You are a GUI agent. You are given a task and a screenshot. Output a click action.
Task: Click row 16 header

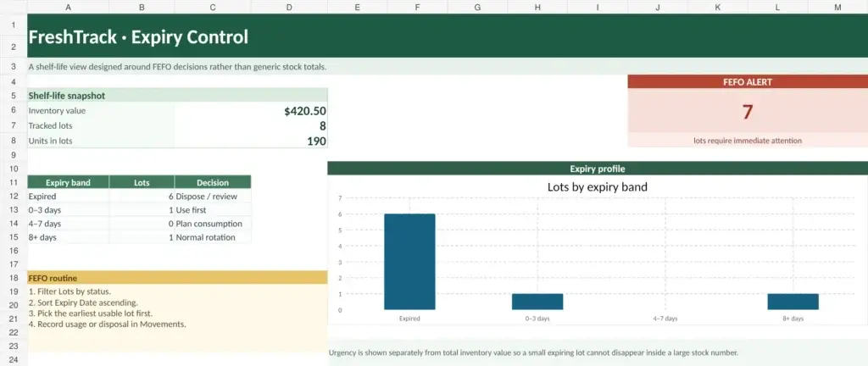(x=14, y=251)
